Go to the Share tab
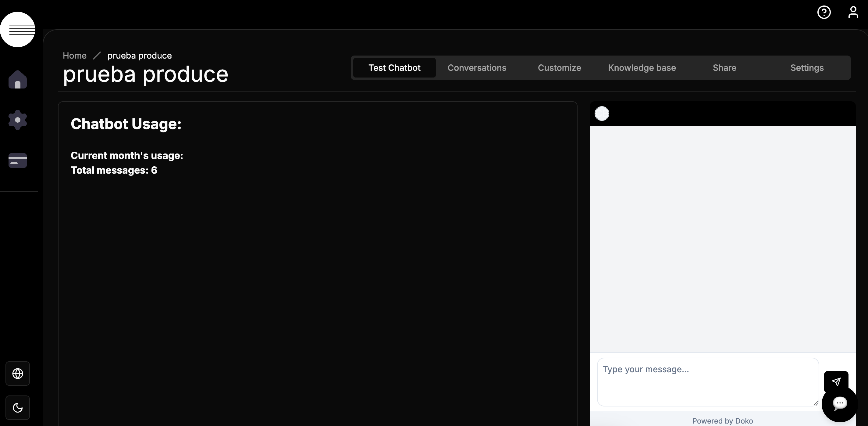The height and width of the screenshot is (426, 868). tap(724, 68)
